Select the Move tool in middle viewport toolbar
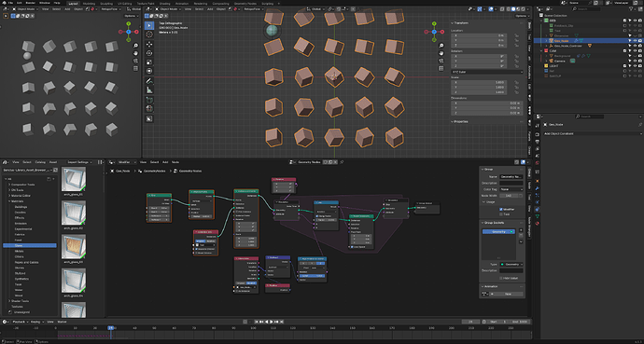The height and width of the screenshot is (344, 644). point(149,44)
